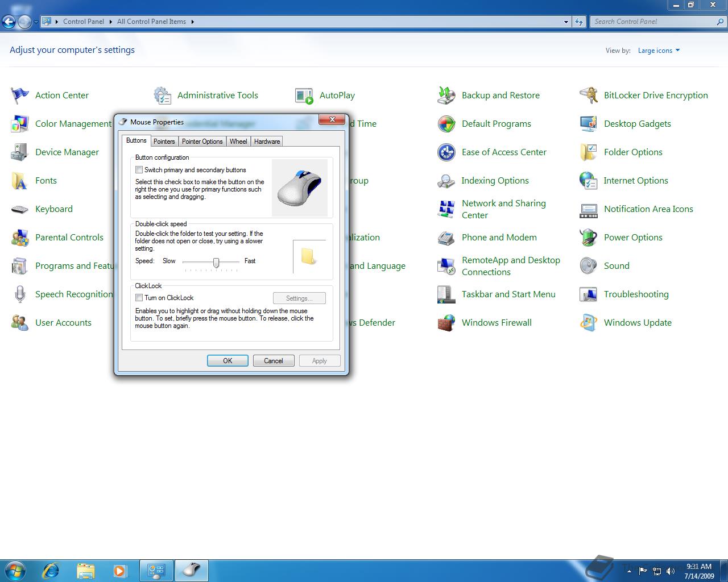Screen dimensions: 728x582
Task: Click OK in Mouse Properties
Action: tap(227, 361)
